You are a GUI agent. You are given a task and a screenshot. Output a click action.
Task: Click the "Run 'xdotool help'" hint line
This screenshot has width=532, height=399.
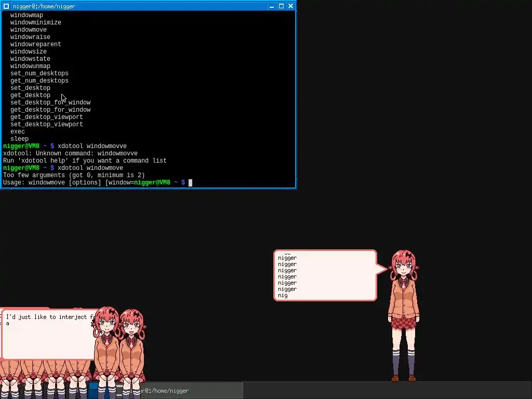pyautogui.click(x=85, y=161)
